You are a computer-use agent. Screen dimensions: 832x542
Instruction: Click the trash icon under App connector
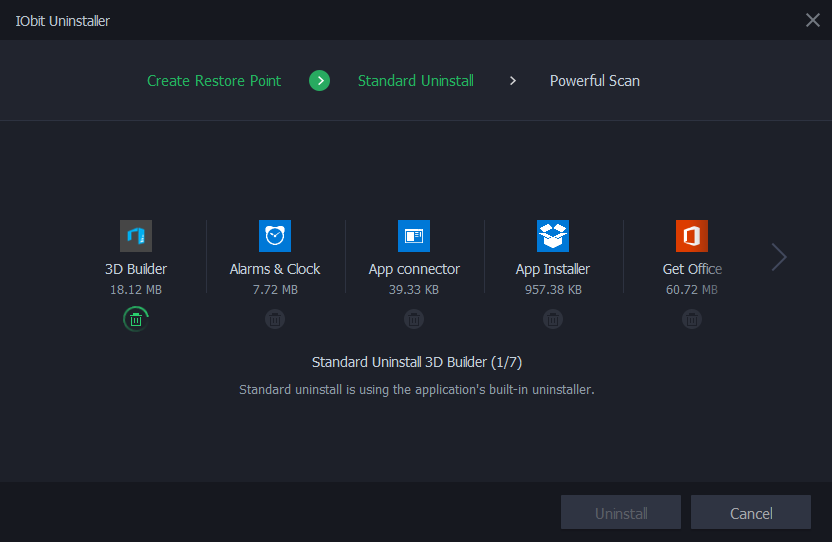click(x=414, y=319)
